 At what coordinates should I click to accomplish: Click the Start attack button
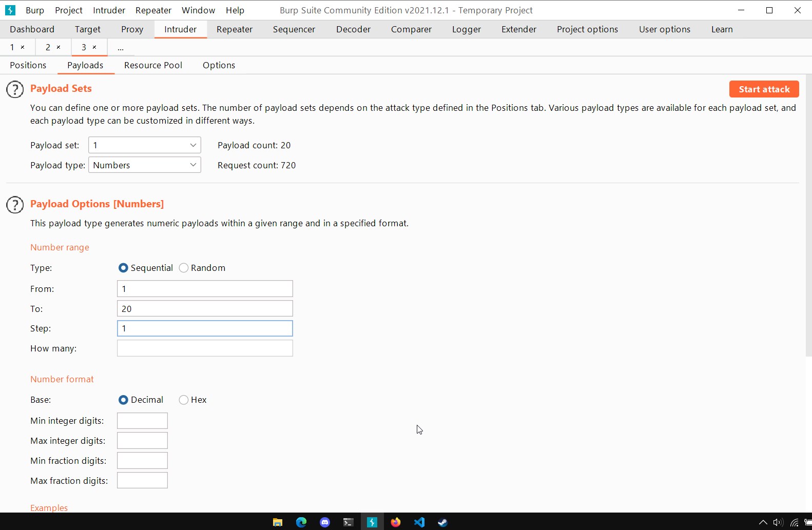click(x=764, y=89)
